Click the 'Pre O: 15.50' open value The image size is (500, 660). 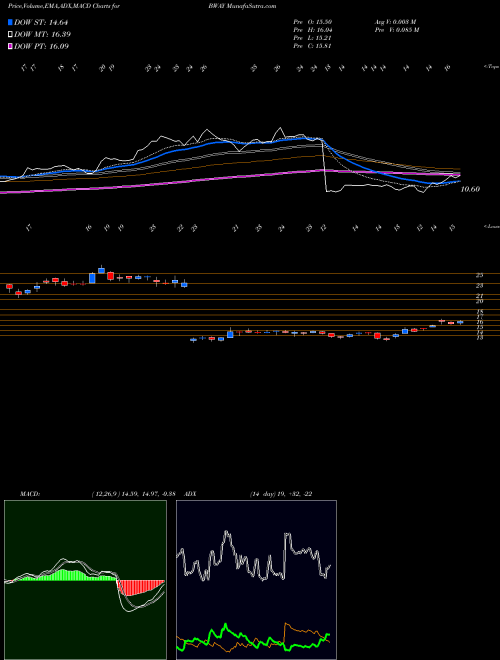tap(313, 22)
